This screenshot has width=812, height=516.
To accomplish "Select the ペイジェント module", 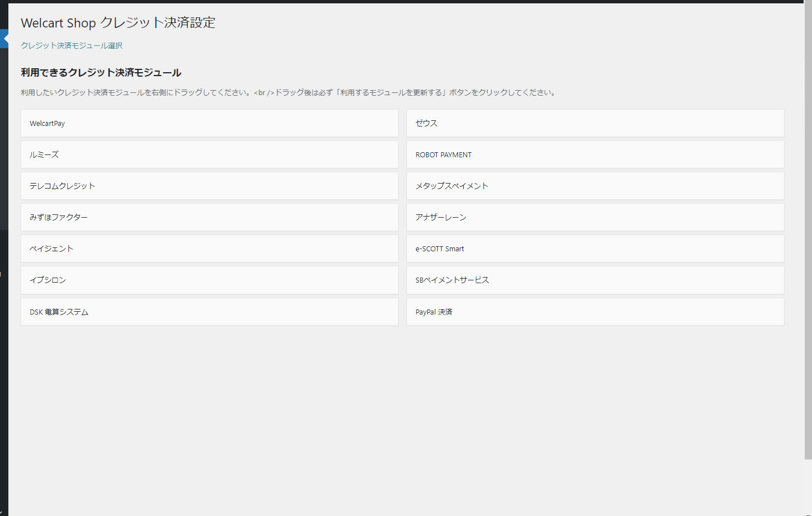I will 210,248.
